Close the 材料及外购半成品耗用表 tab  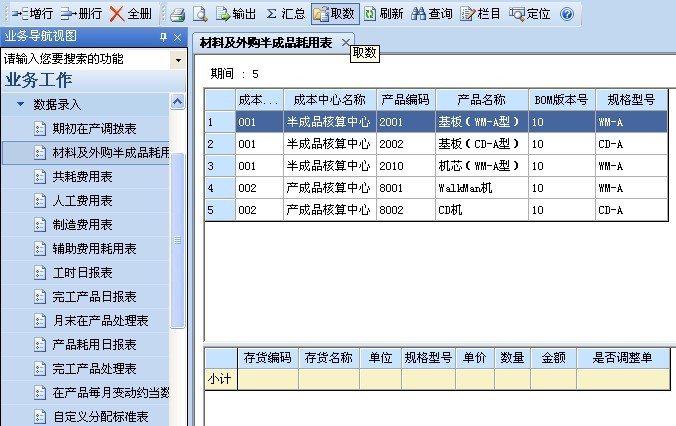pos(345,42)
